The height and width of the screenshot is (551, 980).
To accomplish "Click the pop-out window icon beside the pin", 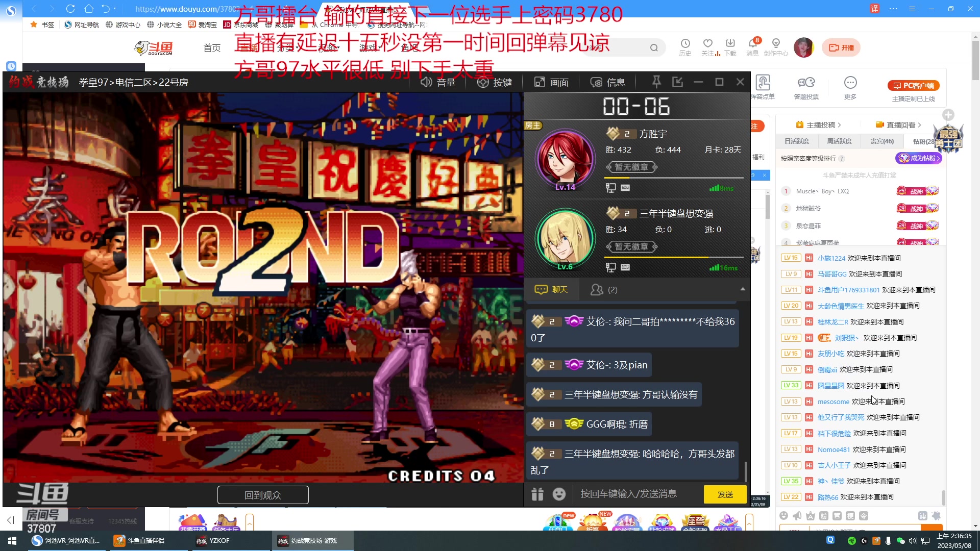I will click(677, 82).
